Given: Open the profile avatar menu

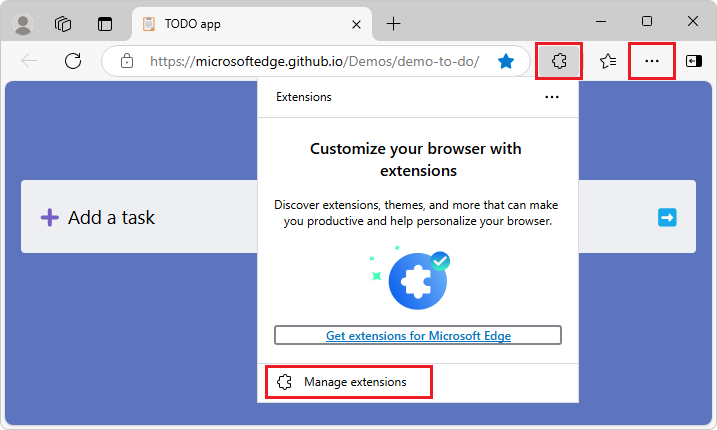Looking at the screenshot, I should (23, 24).
